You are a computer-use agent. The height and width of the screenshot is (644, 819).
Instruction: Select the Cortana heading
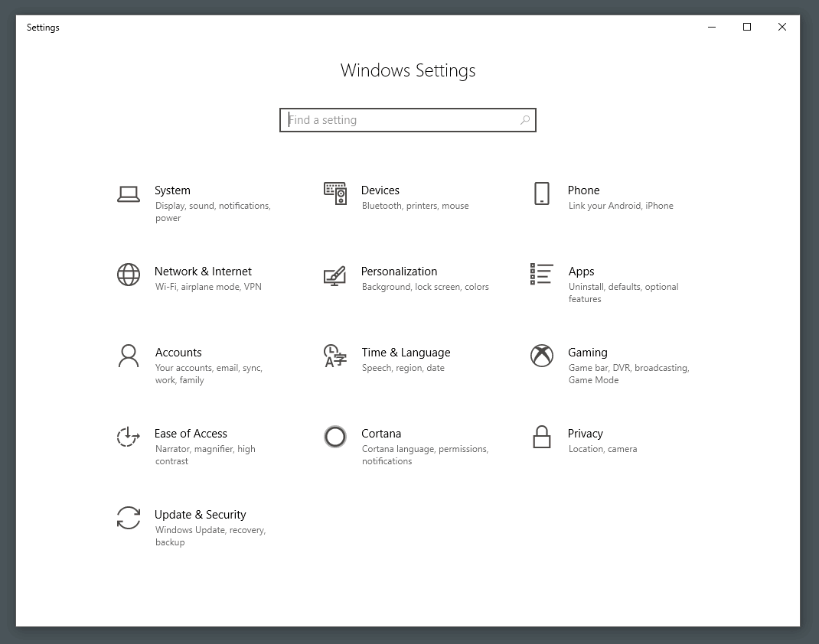(381, 434)
